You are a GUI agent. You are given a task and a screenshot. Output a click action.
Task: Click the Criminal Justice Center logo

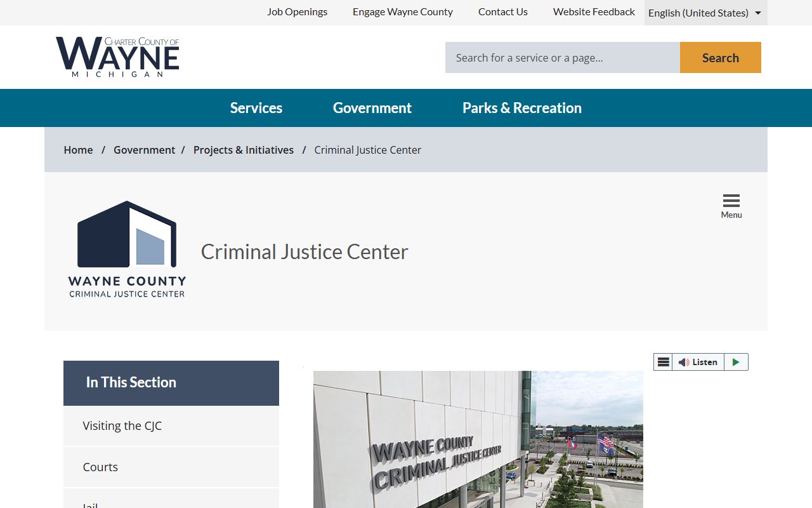pos(127,250)
